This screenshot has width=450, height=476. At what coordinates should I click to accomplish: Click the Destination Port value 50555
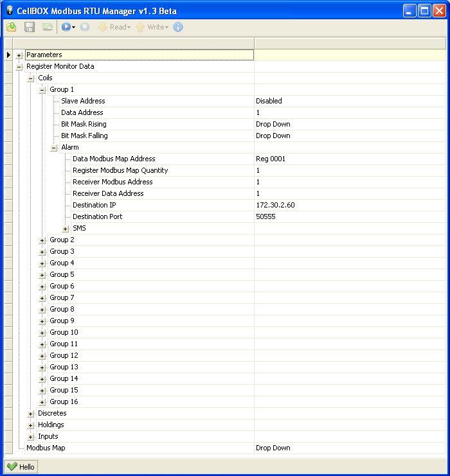(265, 216)
